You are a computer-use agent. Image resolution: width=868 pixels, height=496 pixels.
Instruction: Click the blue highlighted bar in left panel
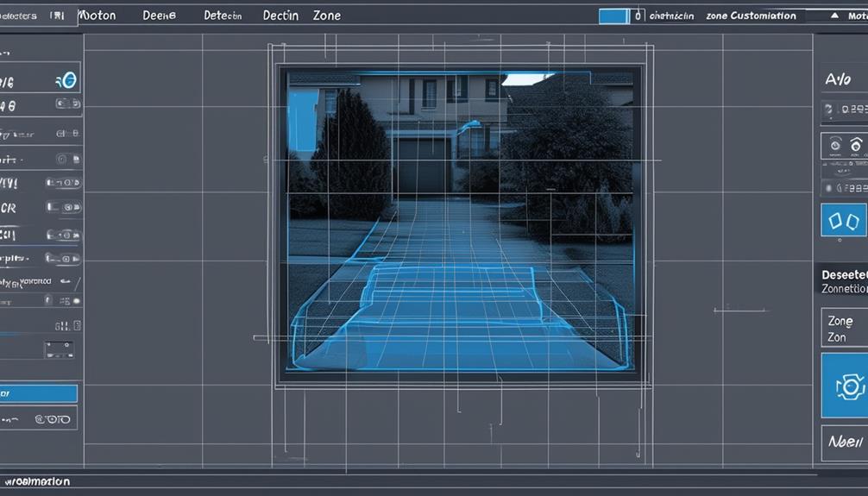pyautogui.click(x=38, y=393)
